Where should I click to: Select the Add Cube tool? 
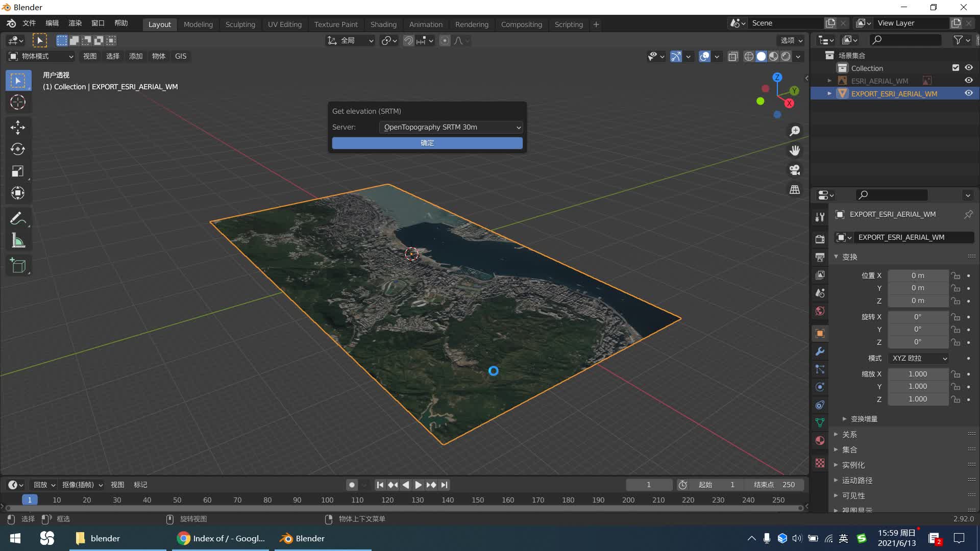18,265
